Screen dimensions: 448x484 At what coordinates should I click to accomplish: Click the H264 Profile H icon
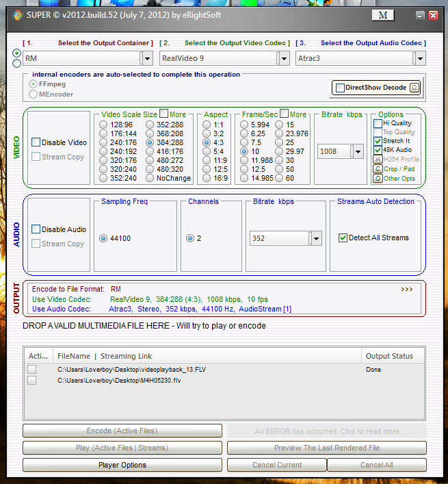point(378,160)
